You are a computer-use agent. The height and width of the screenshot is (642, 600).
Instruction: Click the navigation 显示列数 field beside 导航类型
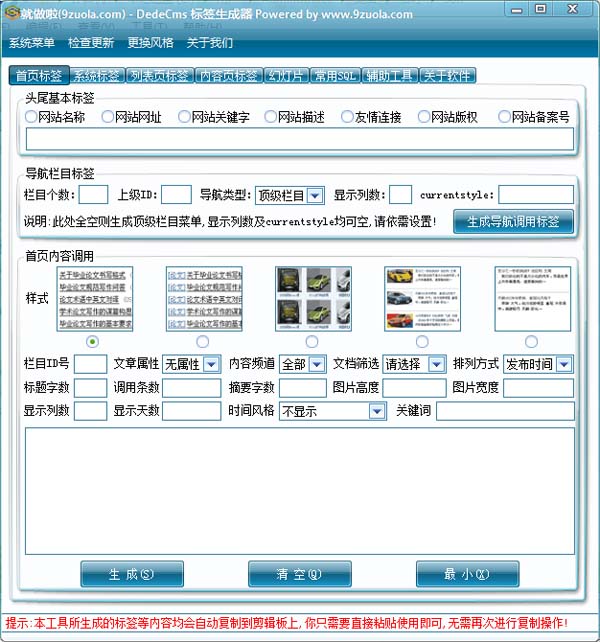pos(401,194)
